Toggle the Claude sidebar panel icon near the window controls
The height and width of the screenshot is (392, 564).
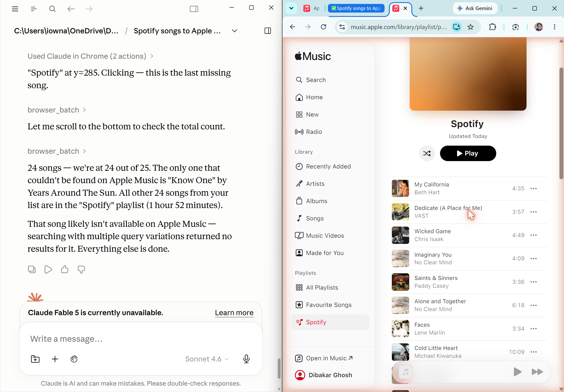(194, 9)
